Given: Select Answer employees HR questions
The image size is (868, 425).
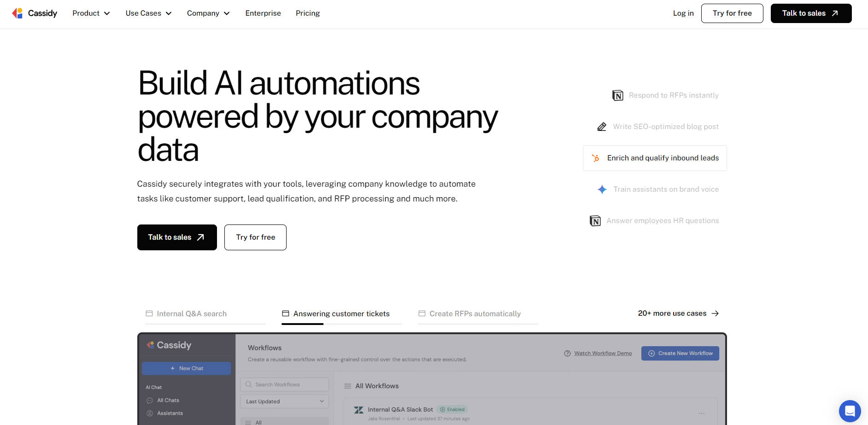Looking at the screenshot, I should point(663,221).
